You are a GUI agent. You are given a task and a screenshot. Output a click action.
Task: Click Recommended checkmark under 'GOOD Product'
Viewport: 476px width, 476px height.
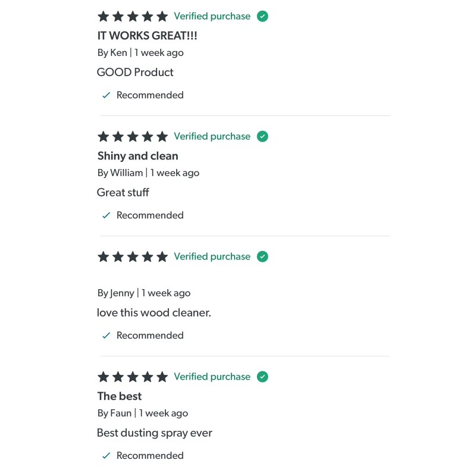coord(107,95)
